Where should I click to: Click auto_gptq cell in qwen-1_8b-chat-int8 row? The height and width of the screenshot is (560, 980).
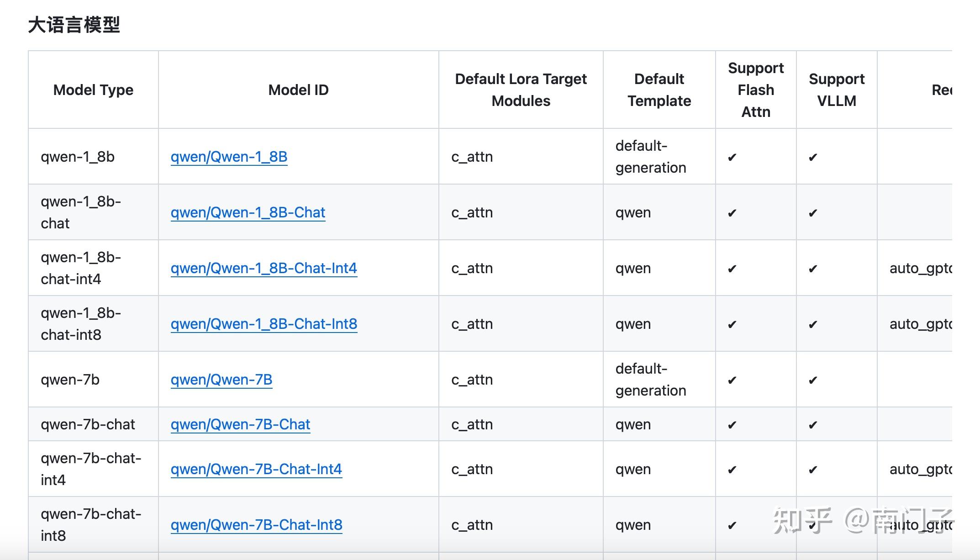coord(920,324)
